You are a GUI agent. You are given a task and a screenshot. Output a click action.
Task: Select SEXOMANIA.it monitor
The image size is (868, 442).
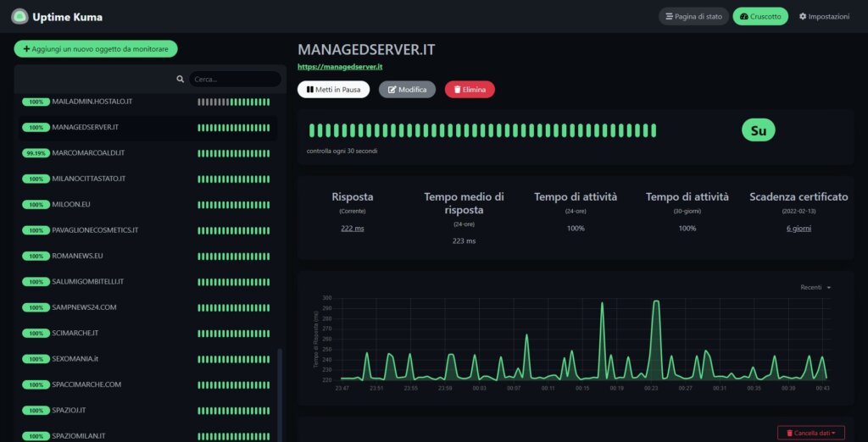click(x=147, y=359)
